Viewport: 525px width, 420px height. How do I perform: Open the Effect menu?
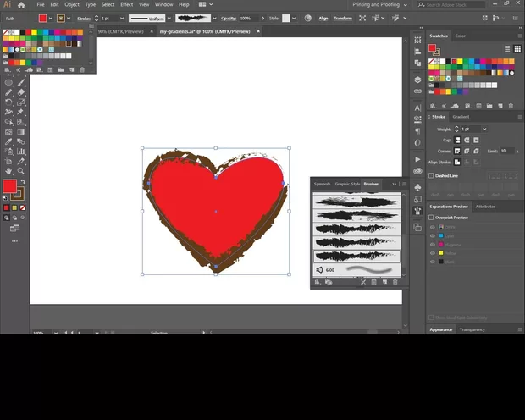click(126, 5)
